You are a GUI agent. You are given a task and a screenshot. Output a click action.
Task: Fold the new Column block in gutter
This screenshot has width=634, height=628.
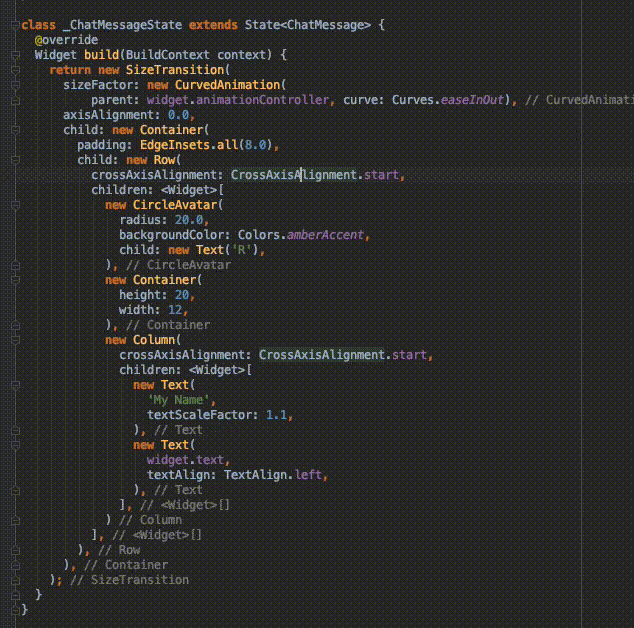pos(15,340)
